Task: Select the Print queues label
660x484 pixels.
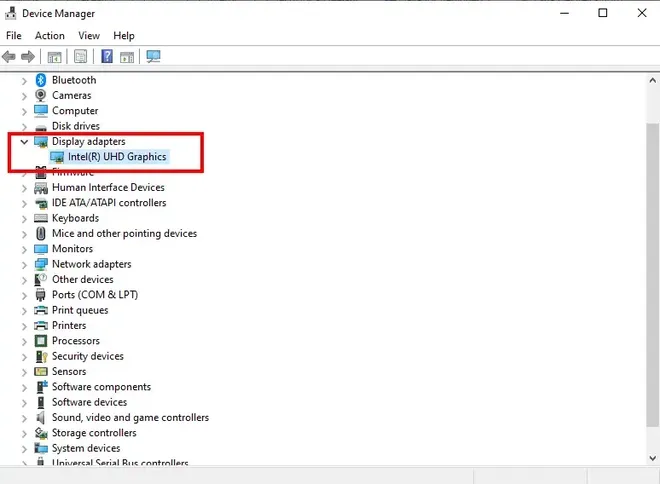Action: [x=80, y=311]
